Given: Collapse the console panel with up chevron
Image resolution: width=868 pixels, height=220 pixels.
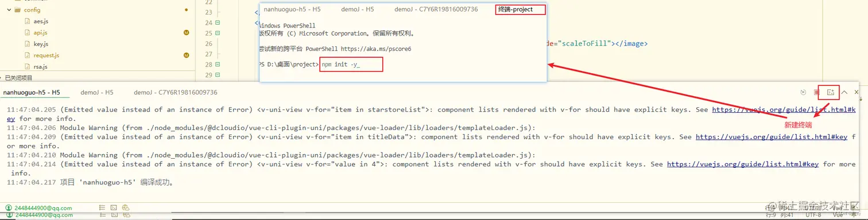Looking at the screenshot, I should pyautogui.click(x=844, y=92).
